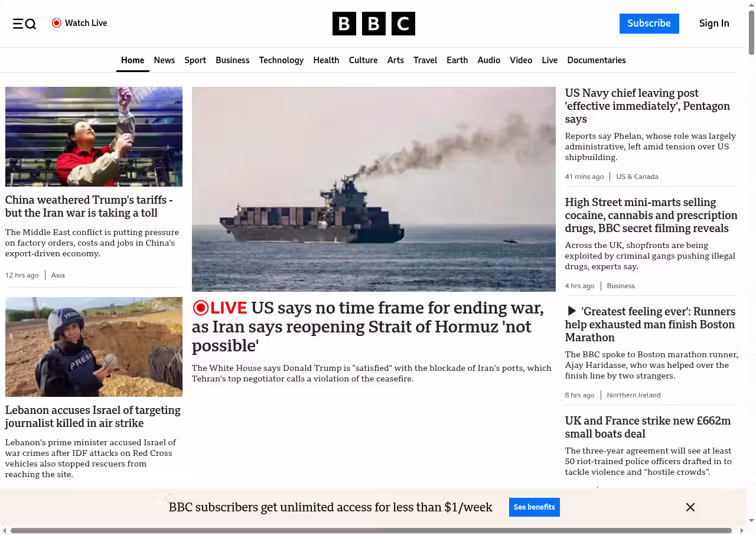Close the subscriber banner with X
Image resolution: width=756 pixels, height=535 pixels.
tap(690, 507)
